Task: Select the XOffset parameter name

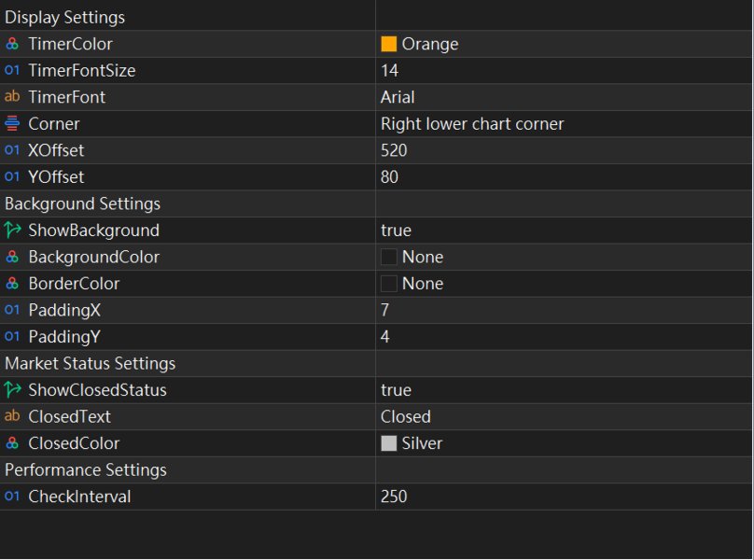Action: [x=56, y=150]
